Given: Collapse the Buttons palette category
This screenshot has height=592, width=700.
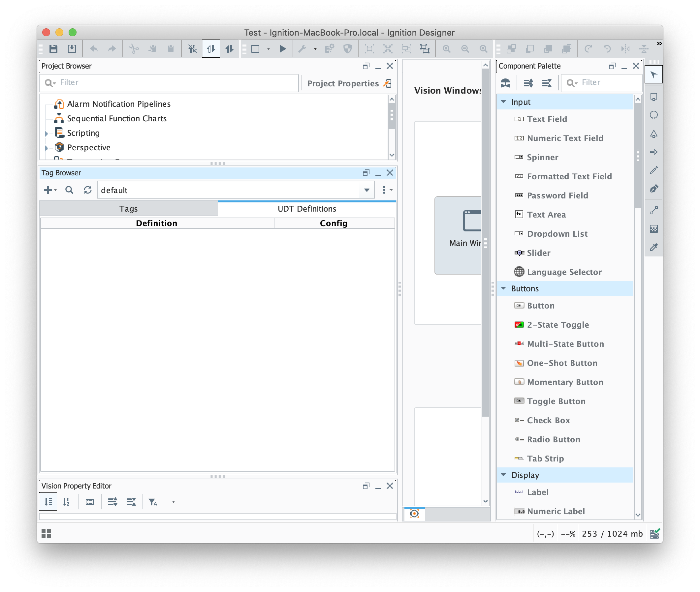Looking at the screenshot, I should pyautogui.click(x=503, y=288).
